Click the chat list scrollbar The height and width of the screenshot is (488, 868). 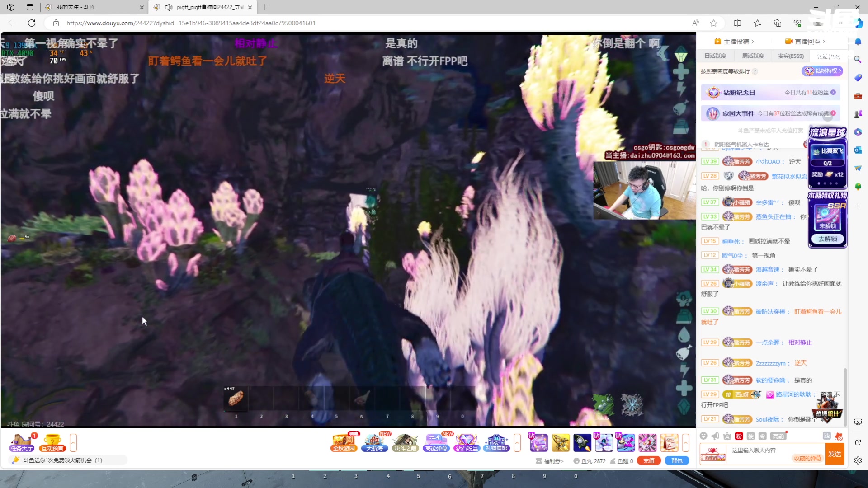(845, 397)
